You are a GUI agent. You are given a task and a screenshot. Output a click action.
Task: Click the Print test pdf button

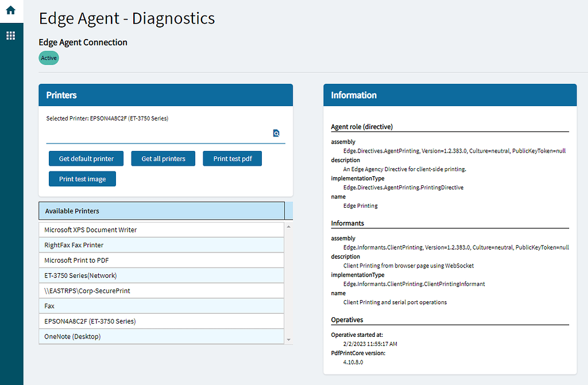[x=232, y=158]
